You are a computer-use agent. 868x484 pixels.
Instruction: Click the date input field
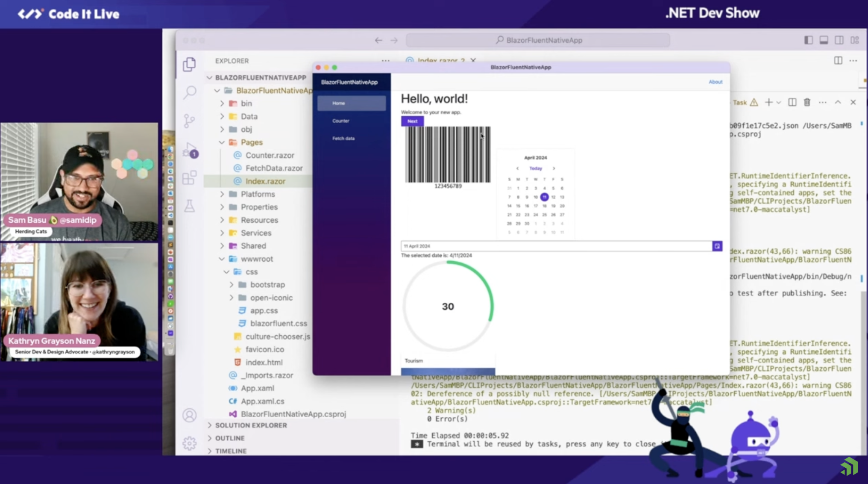[x=557, y=246]
